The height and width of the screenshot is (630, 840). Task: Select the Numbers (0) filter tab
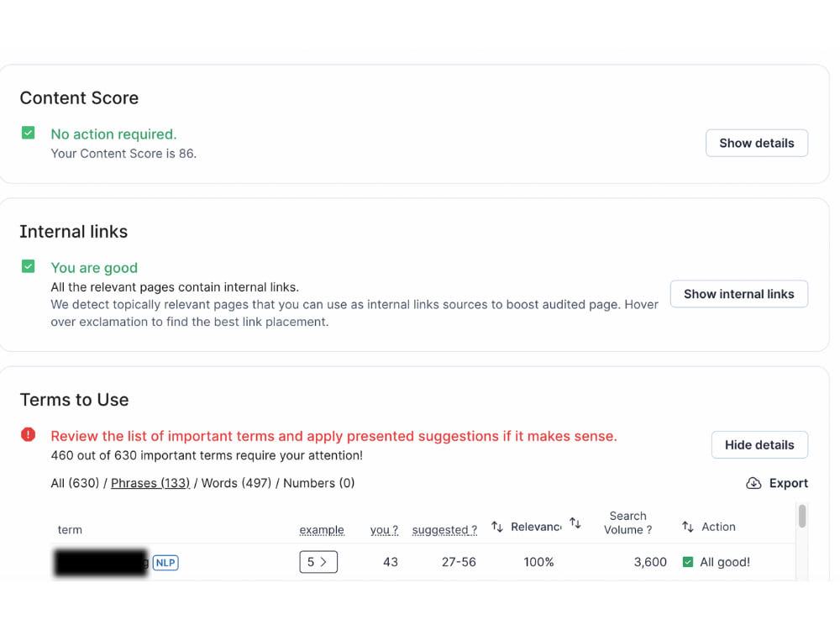click(318, 483)
